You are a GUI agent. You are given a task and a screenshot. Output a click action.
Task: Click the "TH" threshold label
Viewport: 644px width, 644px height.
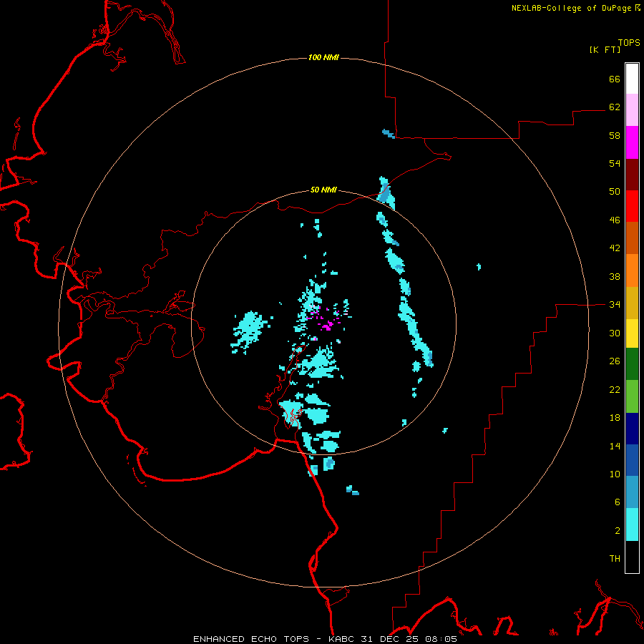615,559
